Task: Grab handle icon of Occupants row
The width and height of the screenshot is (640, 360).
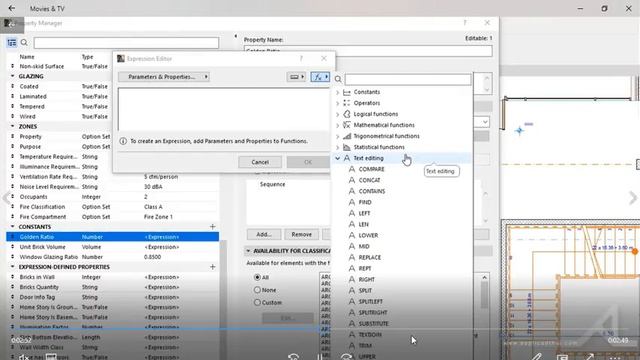Action: 12,197
